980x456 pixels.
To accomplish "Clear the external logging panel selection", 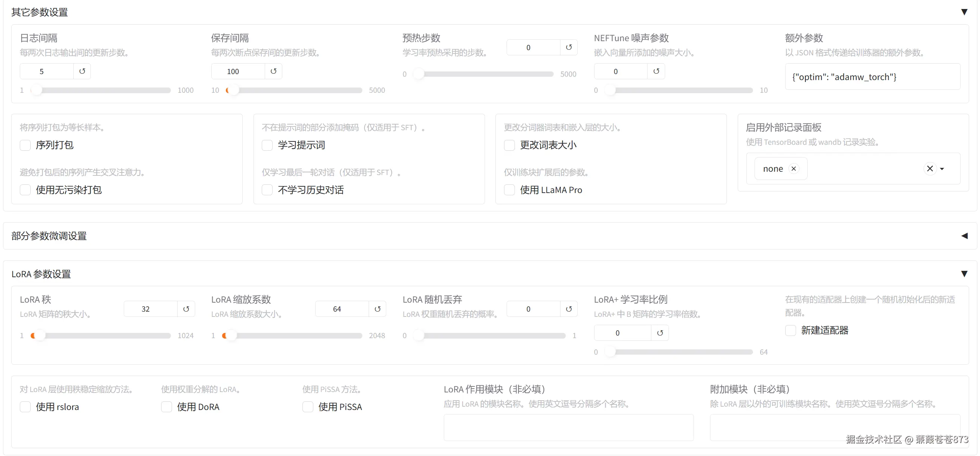I will 930,168.
